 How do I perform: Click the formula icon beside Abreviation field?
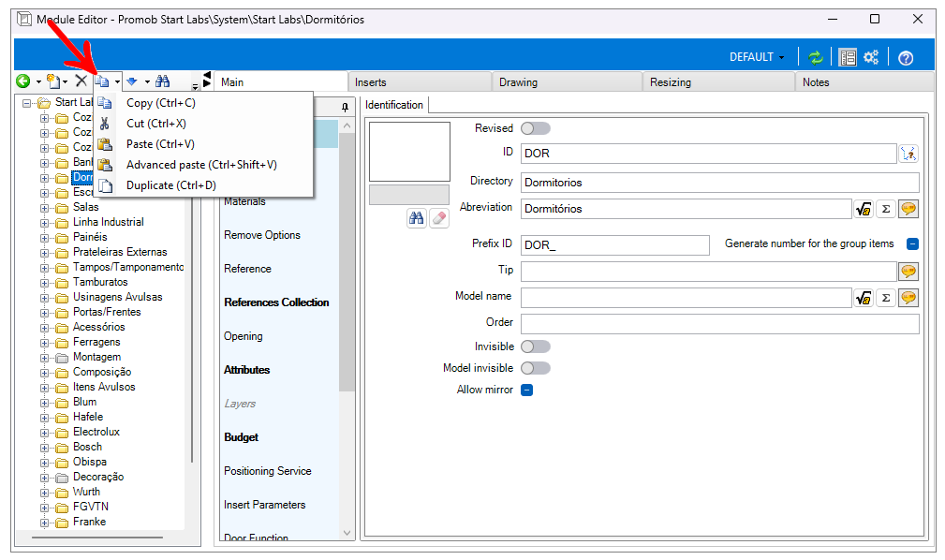point(864,209)
